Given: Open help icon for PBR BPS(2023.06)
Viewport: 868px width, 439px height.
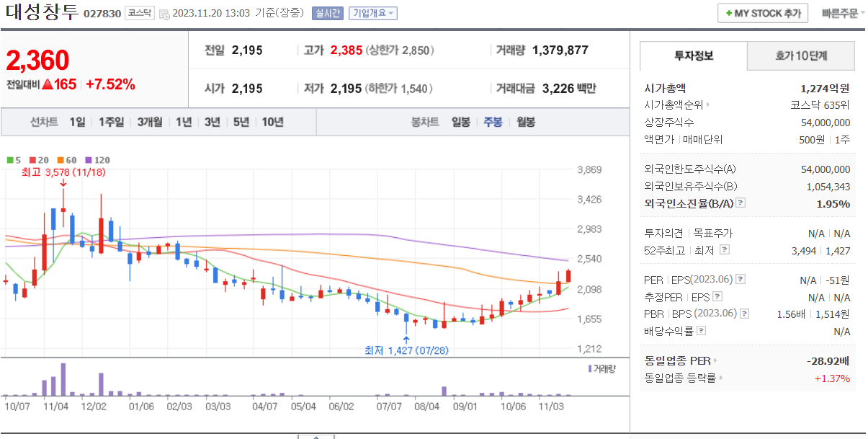Looking at the screenshot, I should point(744,314).
